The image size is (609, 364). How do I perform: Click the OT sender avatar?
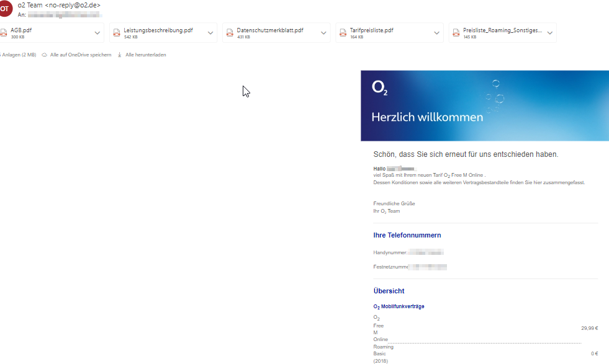coord(5,9)
